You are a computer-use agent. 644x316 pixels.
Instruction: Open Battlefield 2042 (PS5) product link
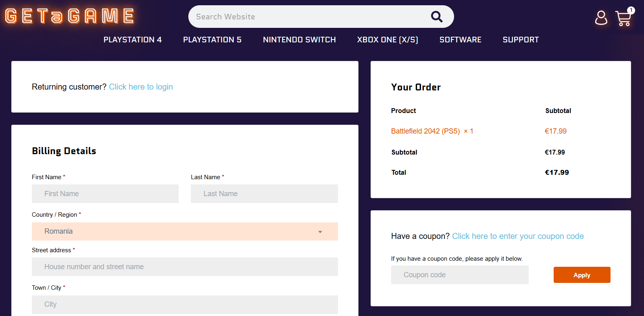pos(425,131)
